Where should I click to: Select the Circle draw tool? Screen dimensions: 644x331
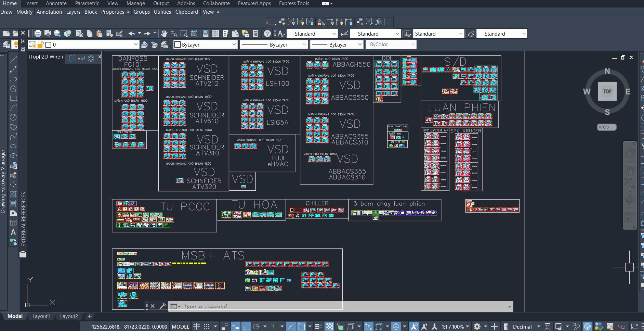click(x=13, y=117)
